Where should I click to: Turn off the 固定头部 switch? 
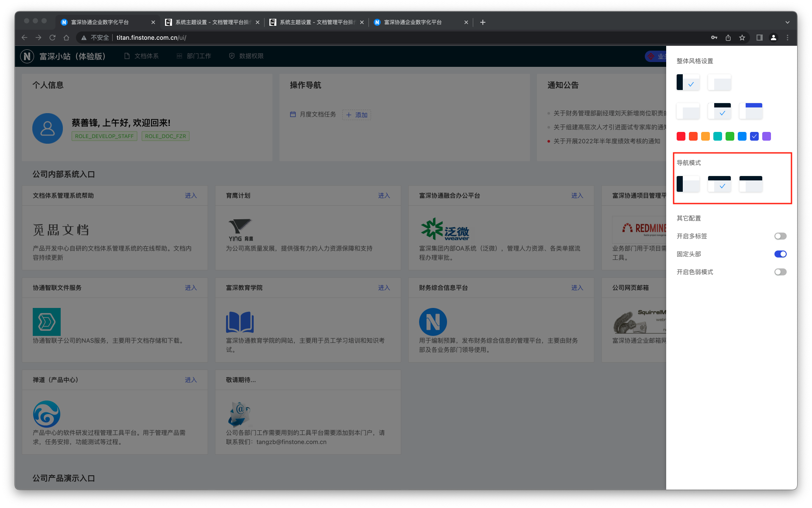pyautogui.click(x=780, y=254)
